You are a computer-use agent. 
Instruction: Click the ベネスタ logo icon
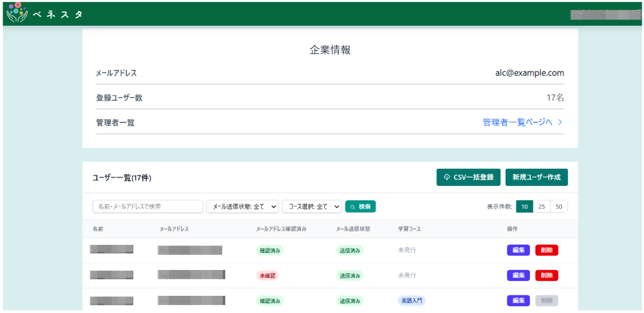pos(17,13)
